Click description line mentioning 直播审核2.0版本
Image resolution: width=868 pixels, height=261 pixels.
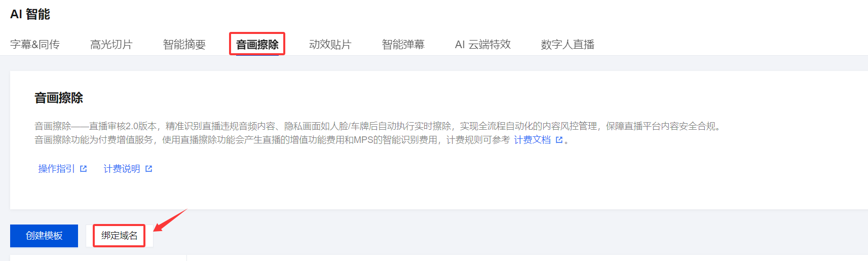[x=378, y=126]
